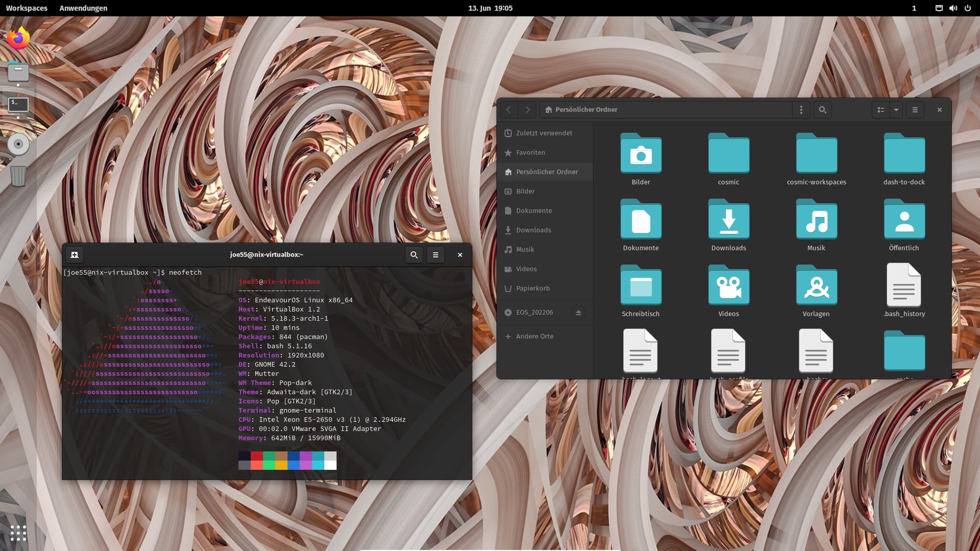Click the Memory line in neofetch output

pyautogui.click(x=290, y=438)
